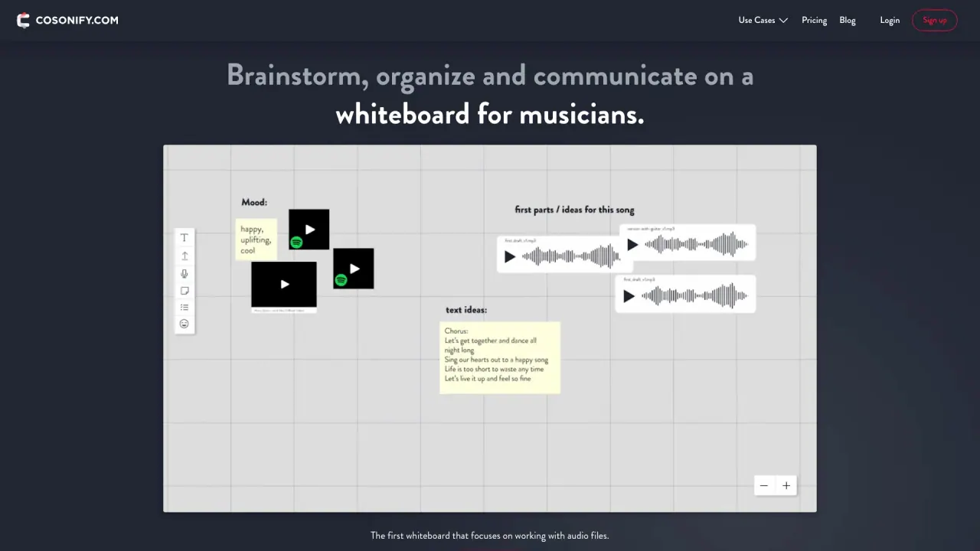Open the Pricing page

tap(814, 21)
